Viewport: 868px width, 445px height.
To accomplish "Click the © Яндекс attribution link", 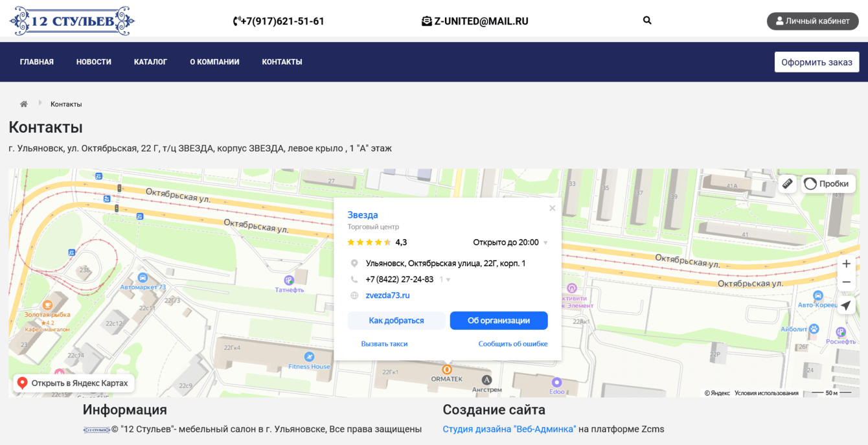I will click(717, 393).
